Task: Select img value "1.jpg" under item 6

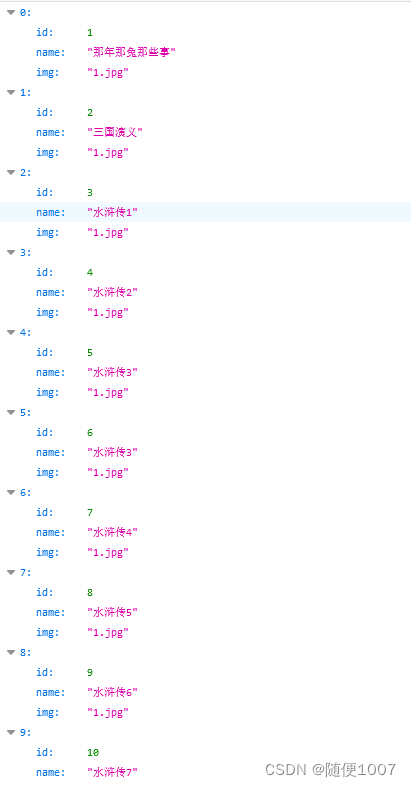Action: (x=108, y=553)
